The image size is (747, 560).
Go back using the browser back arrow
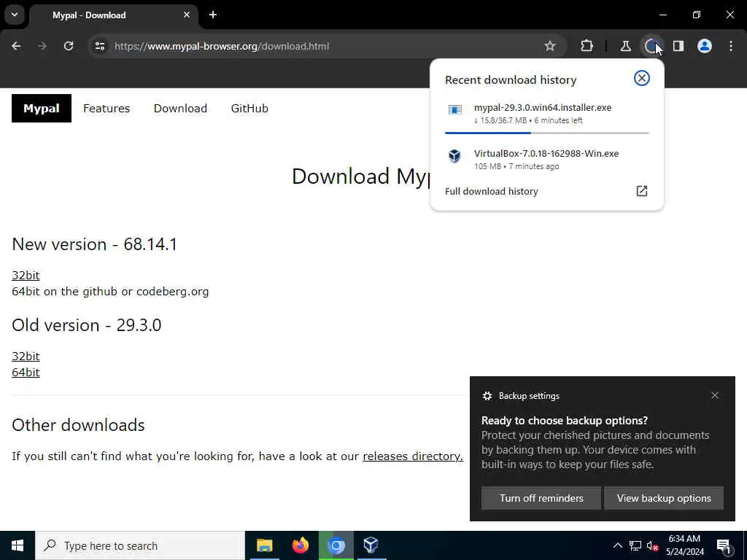(16, 46)
